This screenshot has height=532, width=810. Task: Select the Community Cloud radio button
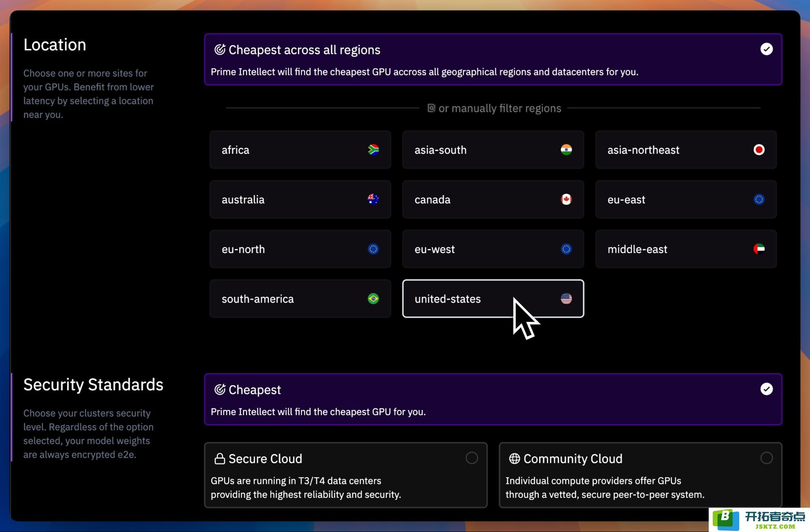click(x=766, y=458)
